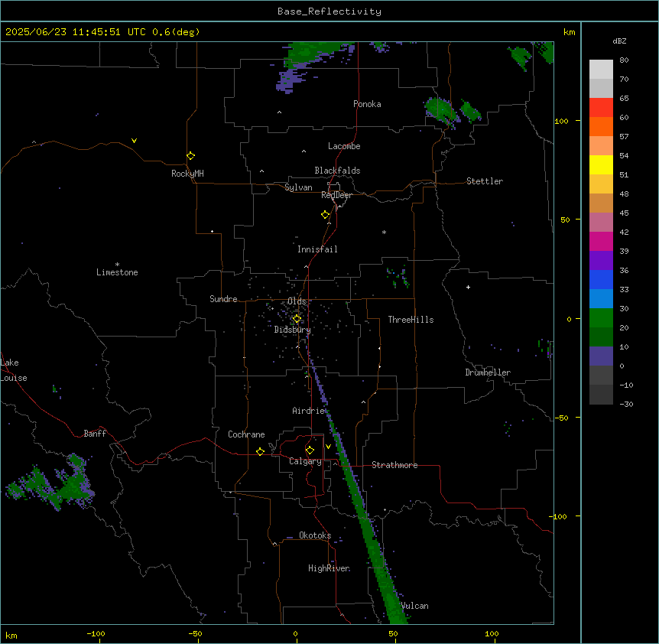
Task: Click the km label at the bottom-left corner
Action: pyautogui.click(x=11, y=636)
